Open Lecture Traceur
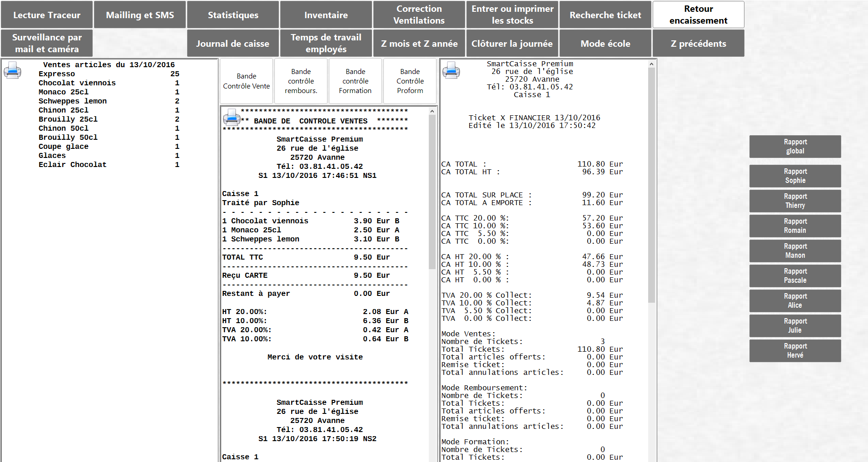868x462 pixels. click(47, 15)
